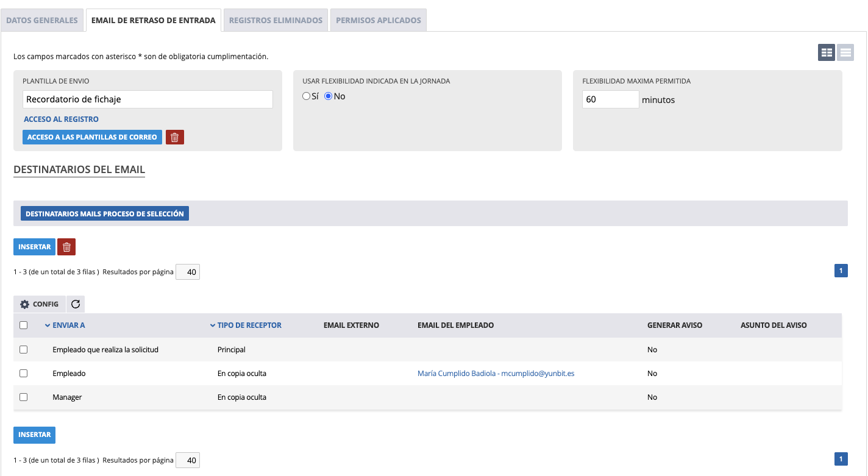Click the refresh icon next to Config
Viewport: 868px width, 476px height.
[76, 304]
